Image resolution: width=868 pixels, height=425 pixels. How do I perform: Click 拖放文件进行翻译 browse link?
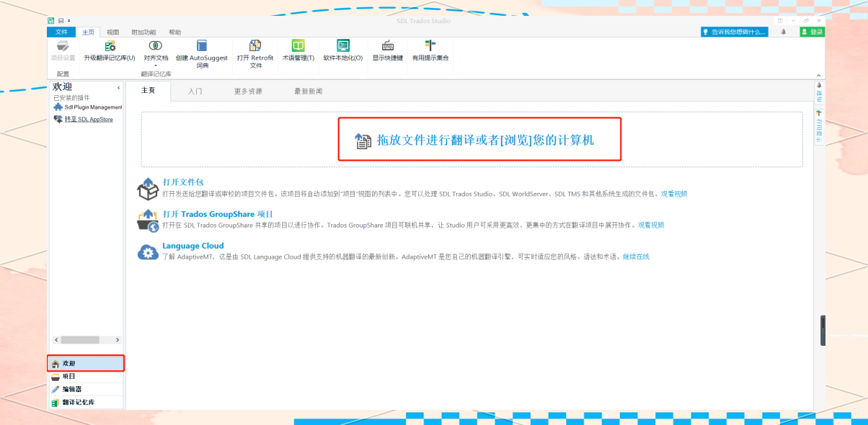(x=485, y=140)
